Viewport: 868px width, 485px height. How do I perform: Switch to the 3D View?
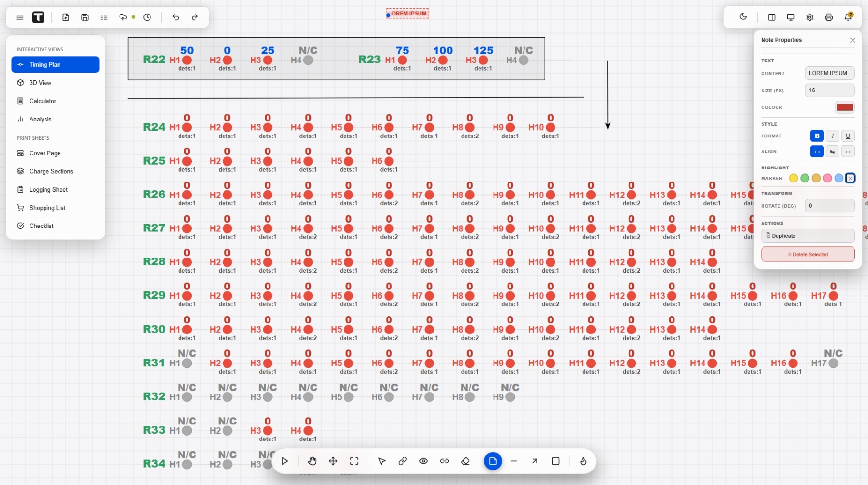tap(55, 83)
